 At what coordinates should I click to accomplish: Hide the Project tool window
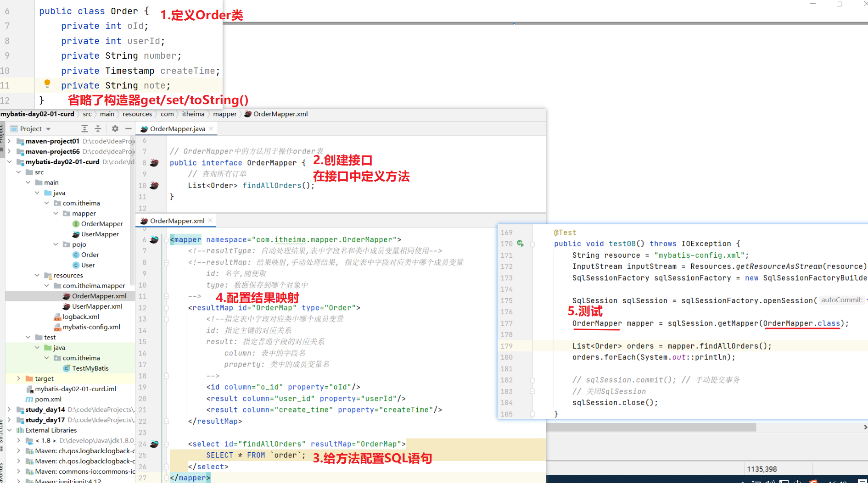[x=129, y=129]
